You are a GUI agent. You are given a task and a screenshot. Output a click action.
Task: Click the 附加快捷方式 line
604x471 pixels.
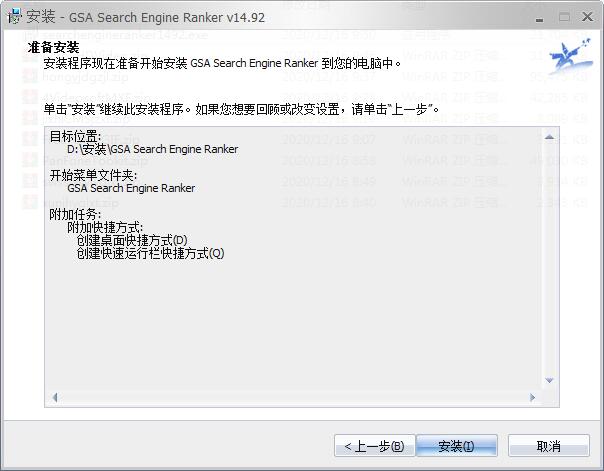pyautogui.click(x=105, y=228)
